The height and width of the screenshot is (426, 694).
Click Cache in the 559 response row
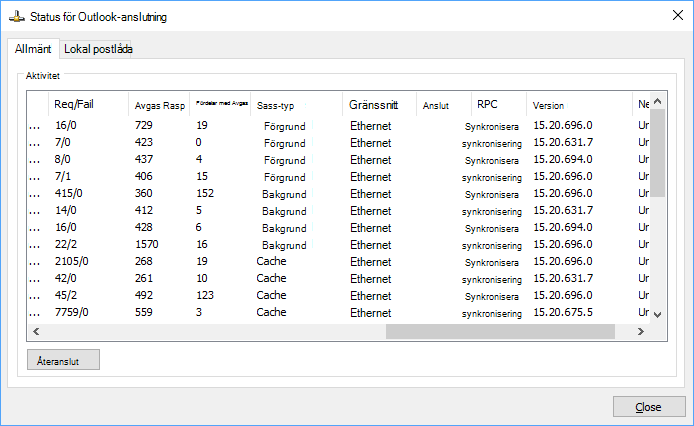click(x=271, y=312)
